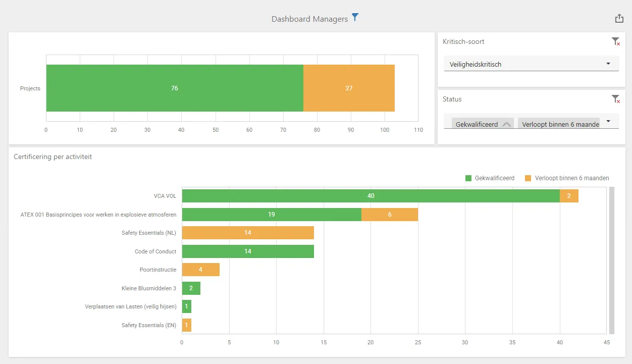Image resolution: width=632 pixels, height=364 pixels.
Task: Click the VCA VOL axis label
Action: click(165, 196)
